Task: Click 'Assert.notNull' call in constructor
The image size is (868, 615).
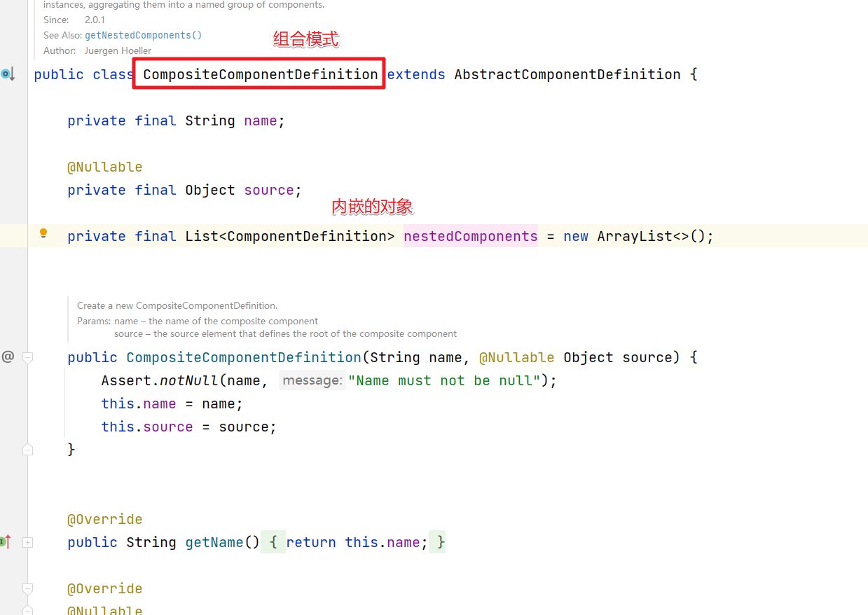Action: click(160, 380)
